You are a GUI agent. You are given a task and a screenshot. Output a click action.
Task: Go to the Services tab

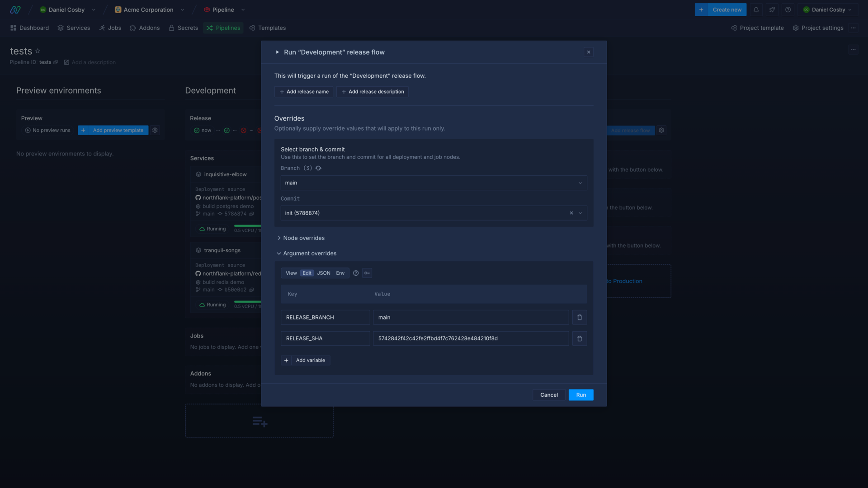pos(74,28)
